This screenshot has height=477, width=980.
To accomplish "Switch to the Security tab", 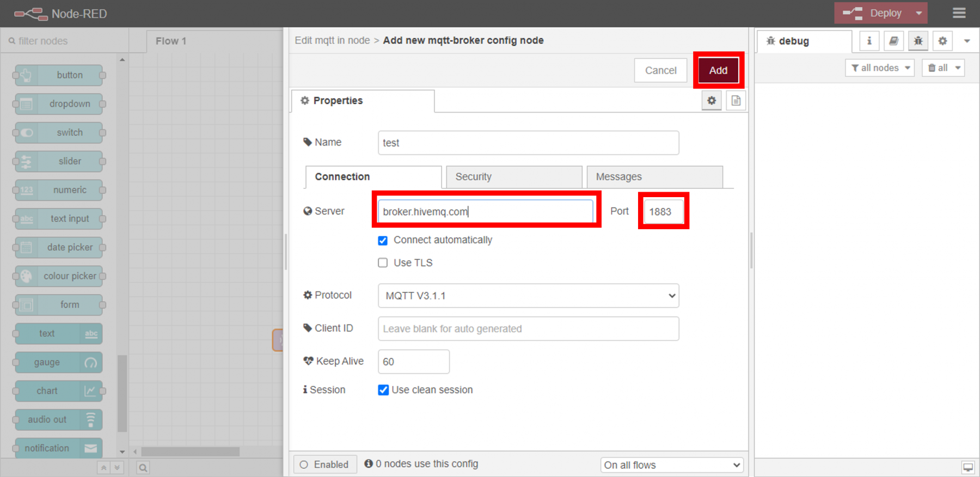I will tap(513, 177).
